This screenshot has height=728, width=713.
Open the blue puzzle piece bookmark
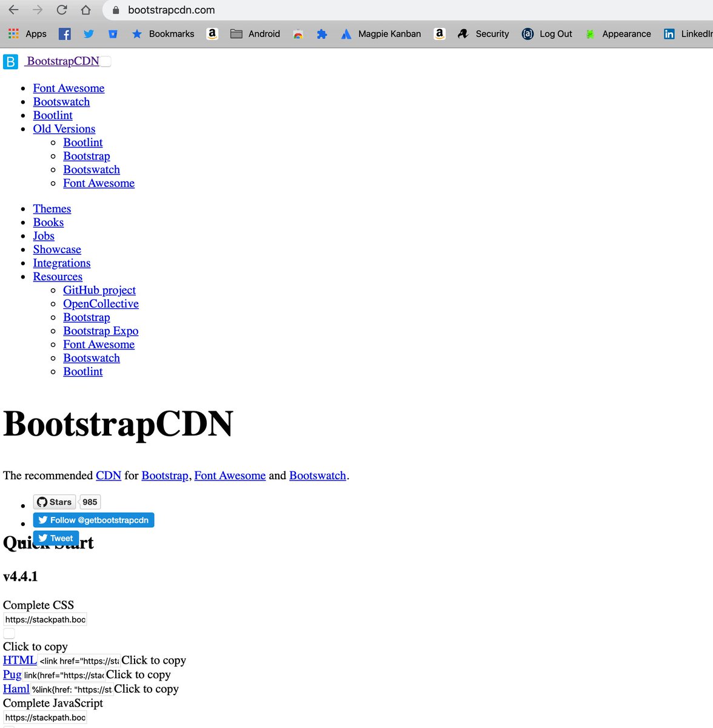tap(322, 34)
